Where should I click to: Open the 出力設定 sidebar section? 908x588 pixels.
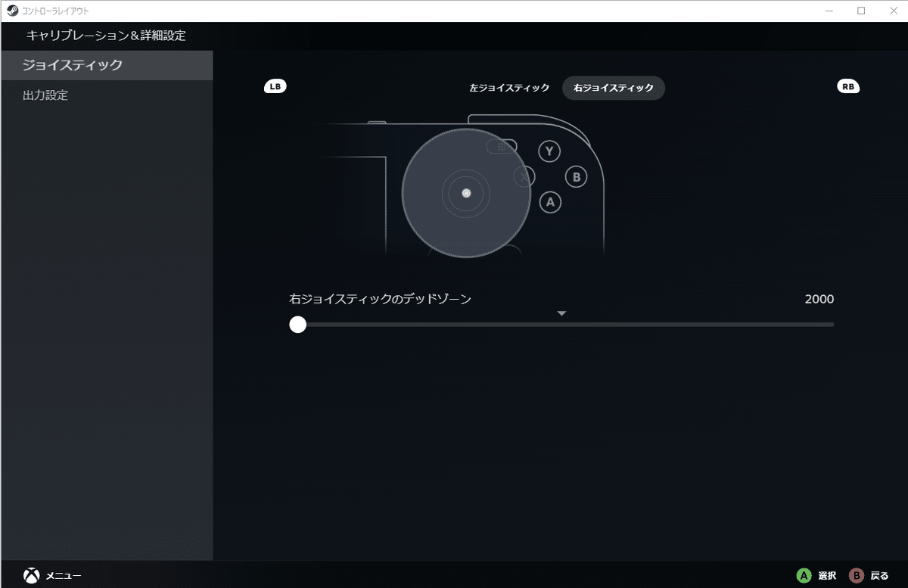click(107, 95)
